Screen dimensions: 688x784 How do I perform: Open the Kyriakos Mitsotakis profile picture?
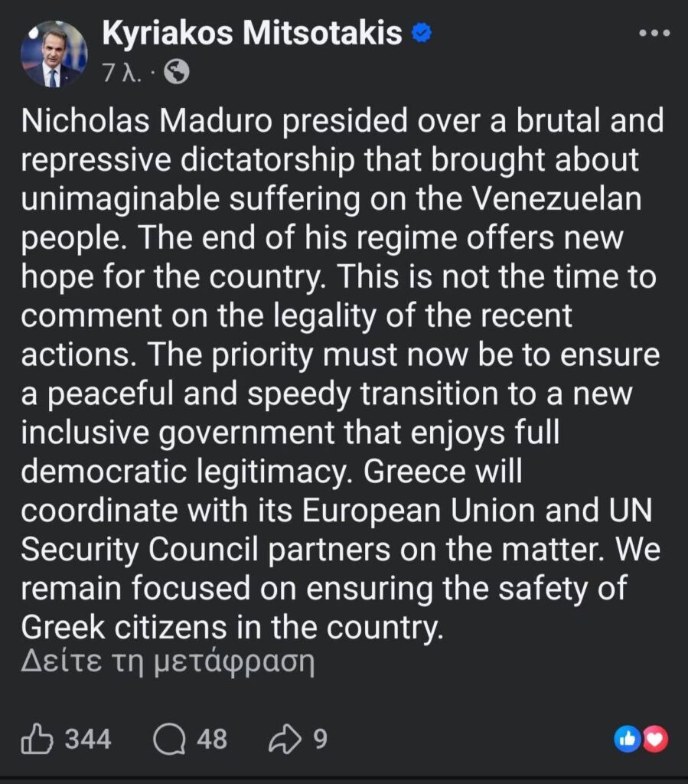click(x=54, y=54)
